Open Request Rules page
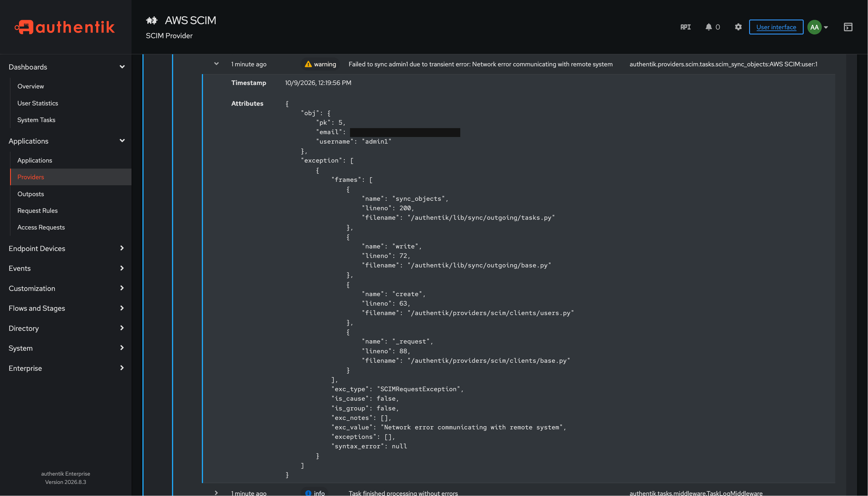The width and height of the screenshot is (868, 496). tap(37, 211)
